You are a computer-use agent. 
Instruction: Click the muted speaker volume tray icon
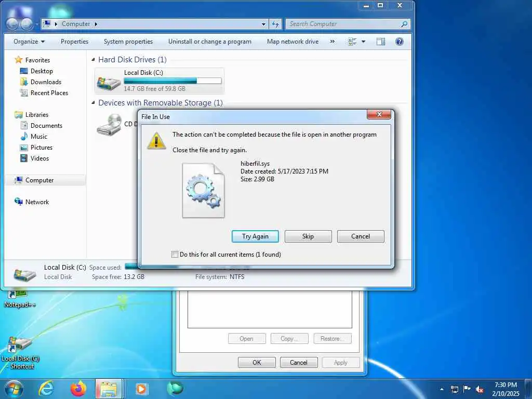pyautogui.click(x=480, y=390)
